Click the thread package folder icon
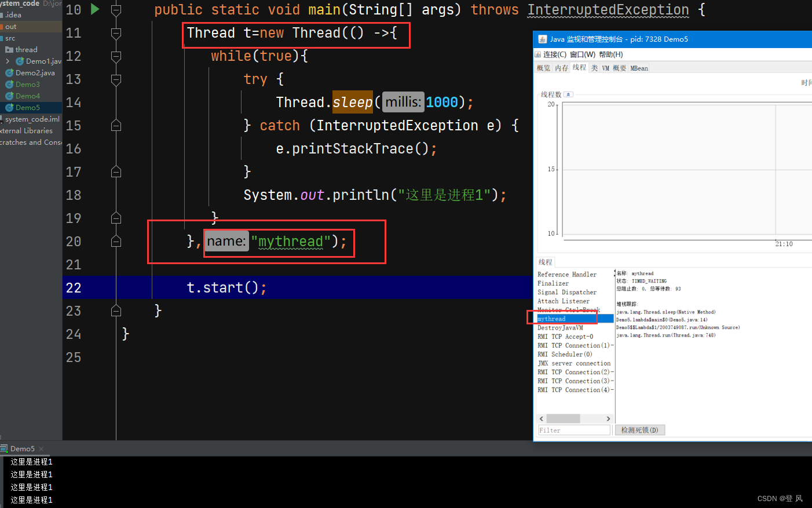 [9, 50]
